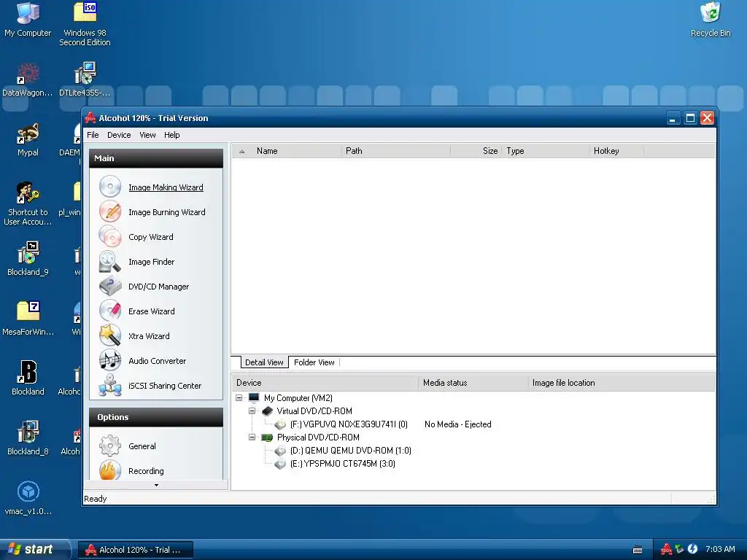
Task: Click Copy Wizard link
Action: click(151, 237)
